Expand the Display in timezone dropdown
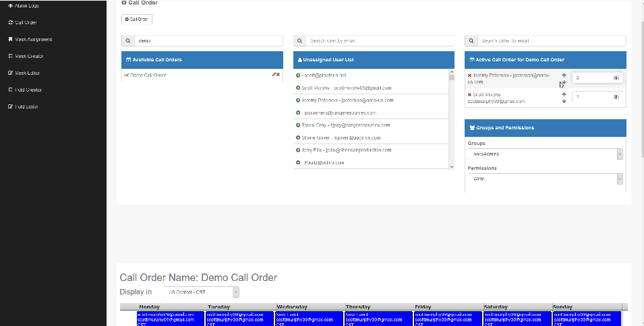The image size is (644, 326). point(200,292)
